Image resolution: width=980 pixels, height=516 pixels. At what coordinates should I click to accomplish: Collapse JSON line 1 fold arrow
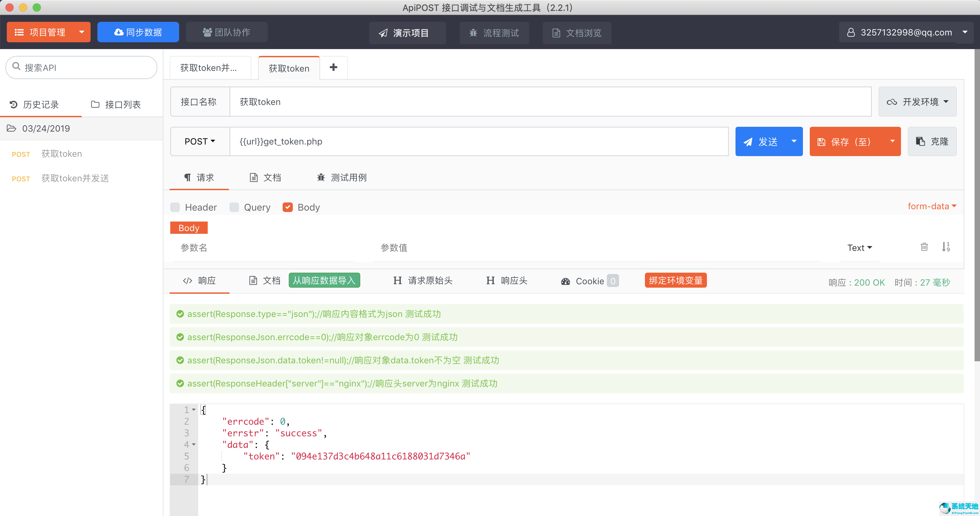coord(194,410)
